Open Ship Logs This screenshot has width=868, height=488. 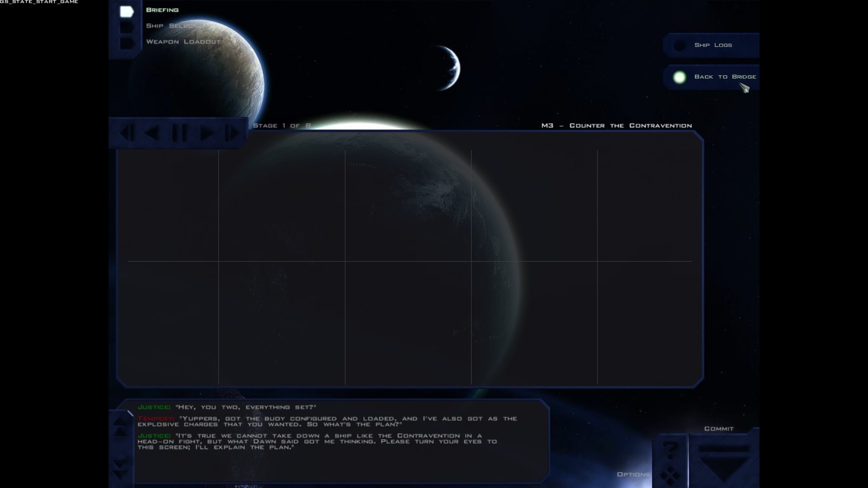point(713,45)
